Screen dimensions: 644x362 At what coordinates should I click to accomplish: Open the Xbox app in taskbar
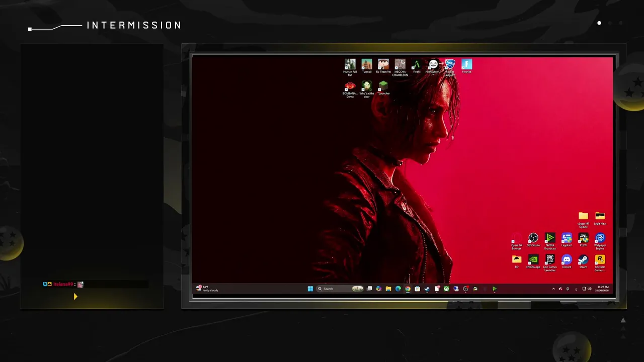point(446,289)
